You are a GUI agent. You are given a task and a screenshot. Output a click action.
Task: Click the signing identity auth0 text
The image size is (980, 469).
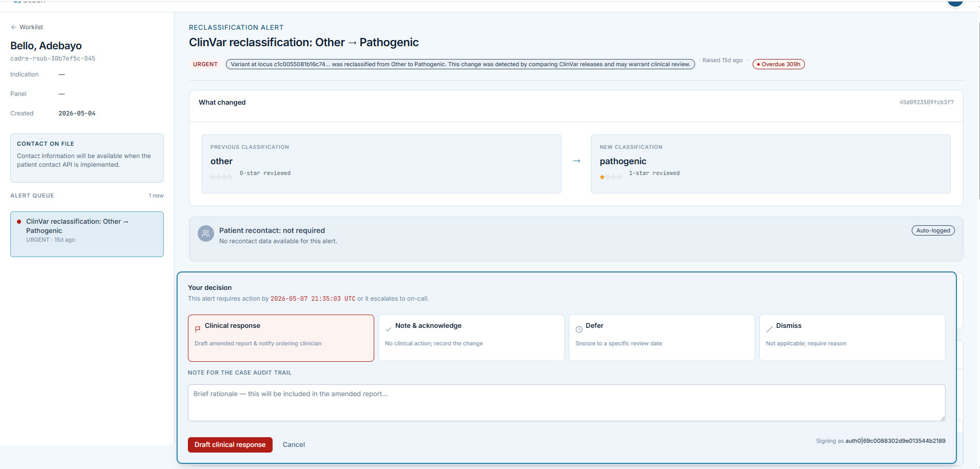pyautogui.click(x=895, y=441)
